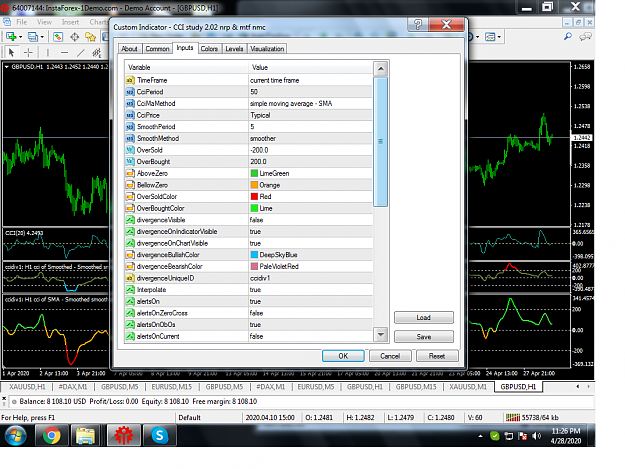Open the chat bubbles icon
The image size is (625, 469).
585,37
